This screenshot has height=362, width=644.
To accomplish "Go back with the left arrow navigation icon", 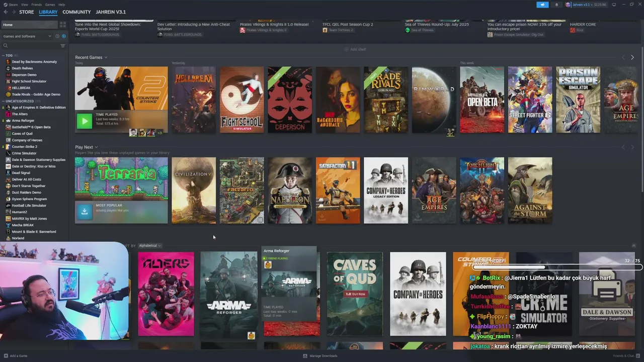I will (x=6, y=12).
